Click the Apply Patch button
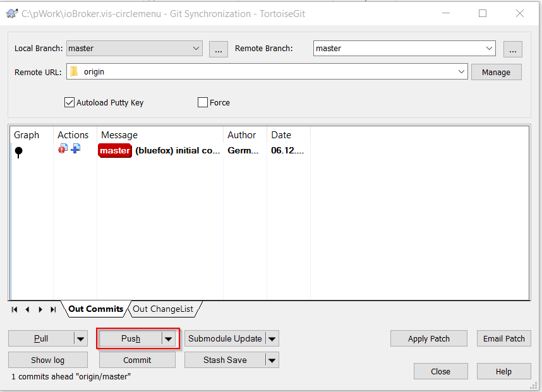This screenshot has height=392, width=542. coord(429,339)
